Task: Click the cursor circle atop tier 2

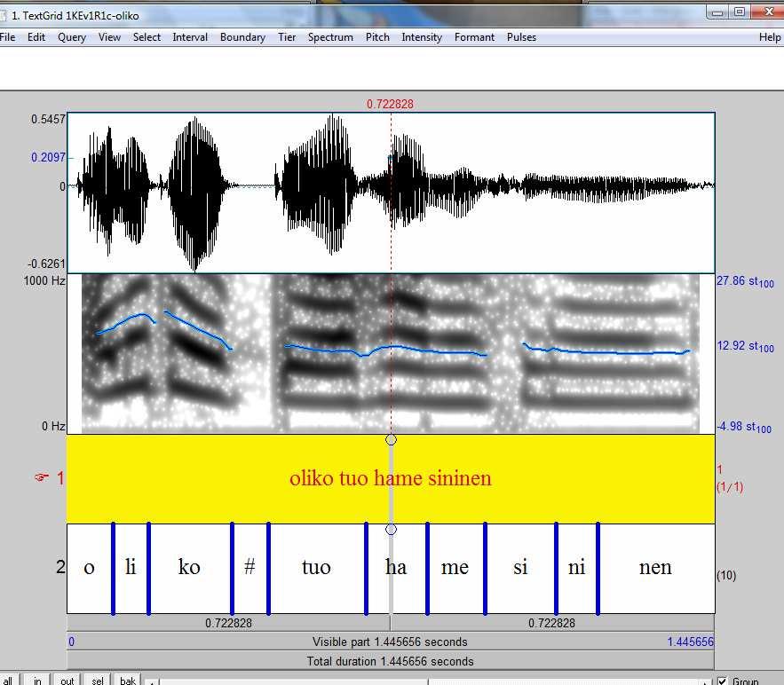Action: [391, 529]
